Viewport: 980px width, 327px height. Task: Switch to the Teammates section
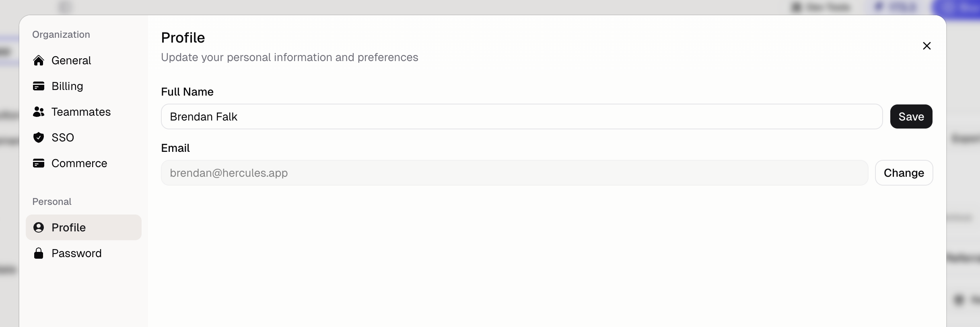click(x=81, y=112)
